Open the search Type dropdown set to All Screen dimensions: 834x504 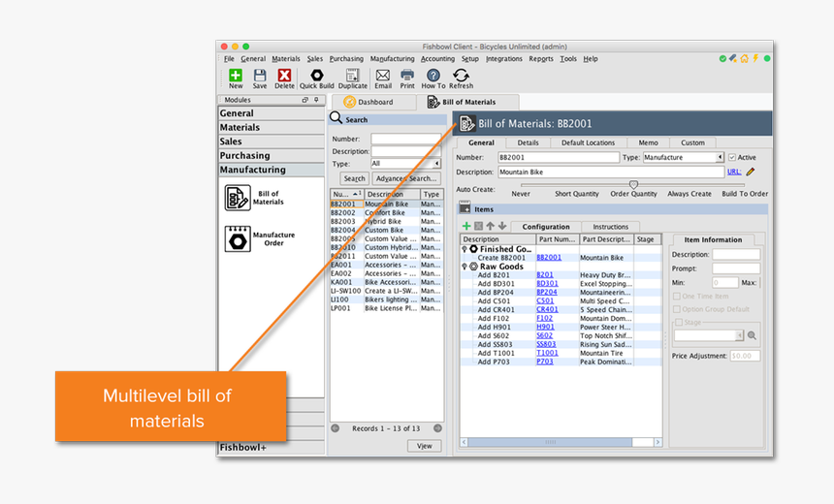[x=438, y=164]
